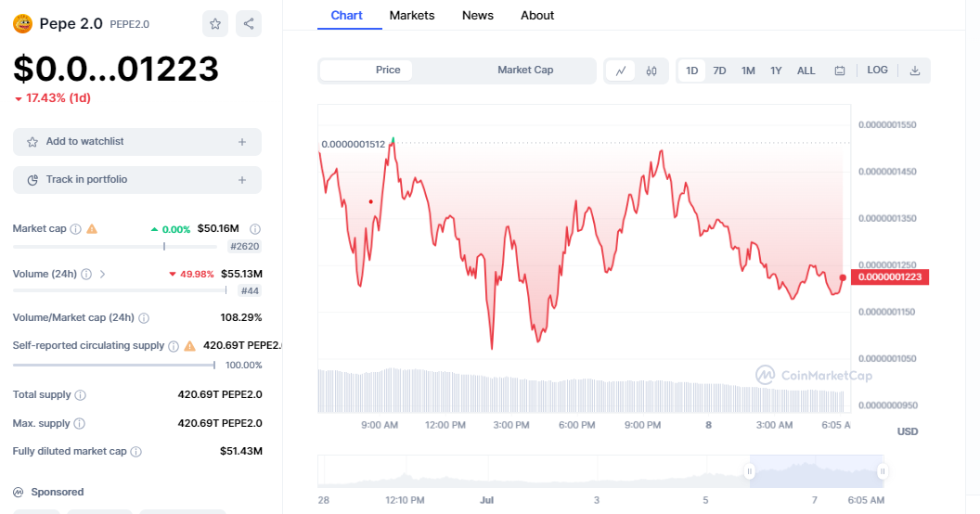Screen dimensions: 980x514
Task: Grab the left handle of the range selector
Action: (749, 471)
